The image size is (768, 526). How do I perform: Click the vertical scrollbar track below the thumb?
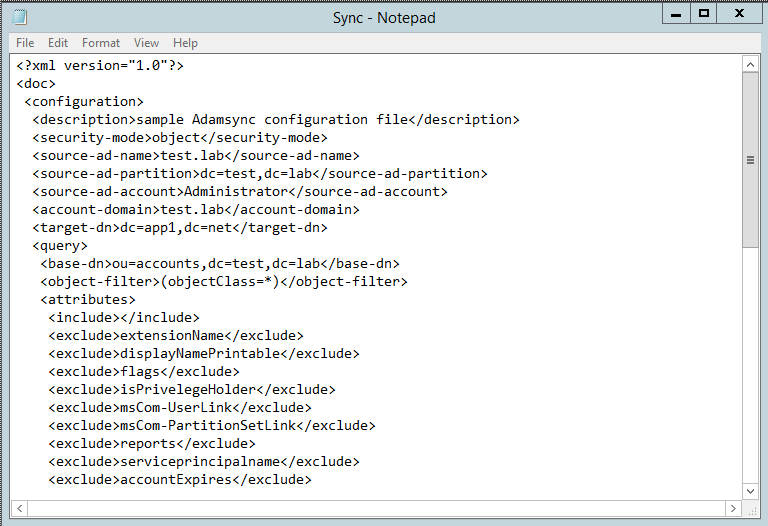tap(750, 365)
